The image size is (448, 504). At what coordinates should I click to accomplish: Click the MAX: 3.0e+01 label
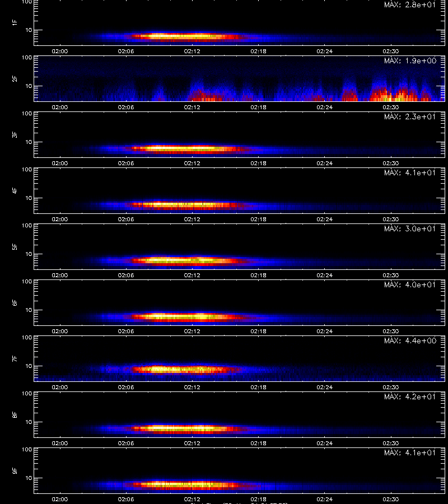[410, 228]
